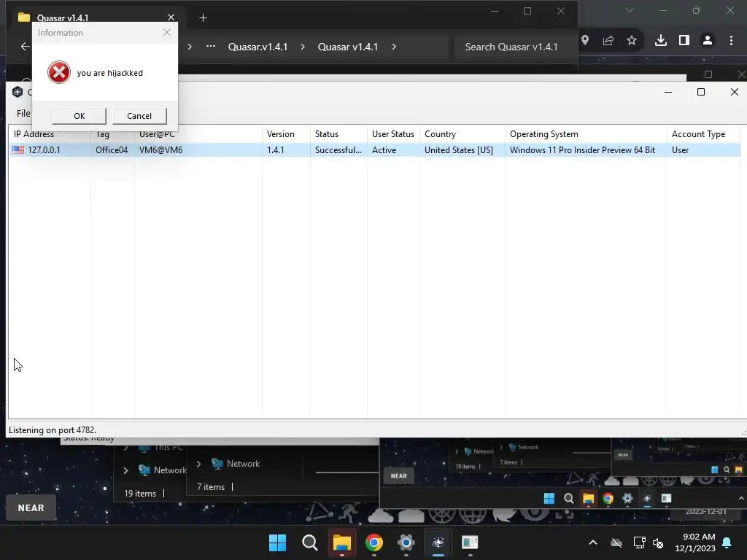Expand chevron after Quasar v1.4.1 breadcrumb

pos(393,47)
